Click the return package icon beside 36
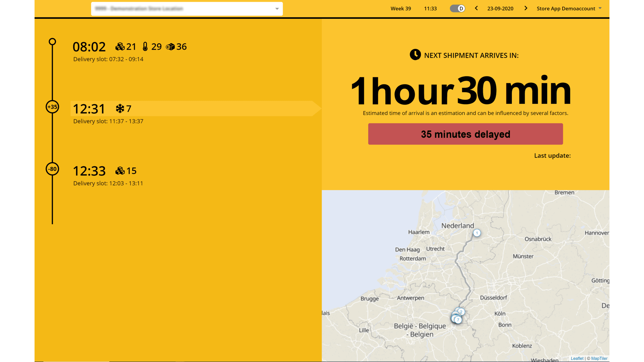 [x=170, y=47]
